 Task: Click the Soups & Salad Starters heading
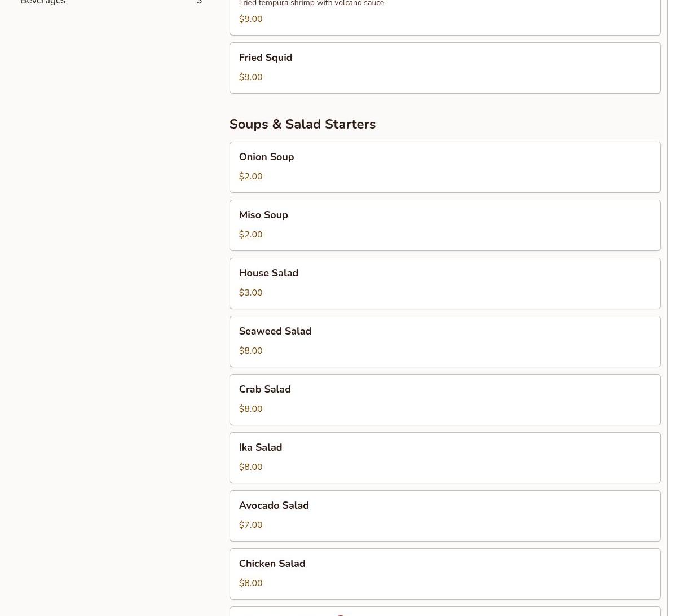[x=302, y=124]
